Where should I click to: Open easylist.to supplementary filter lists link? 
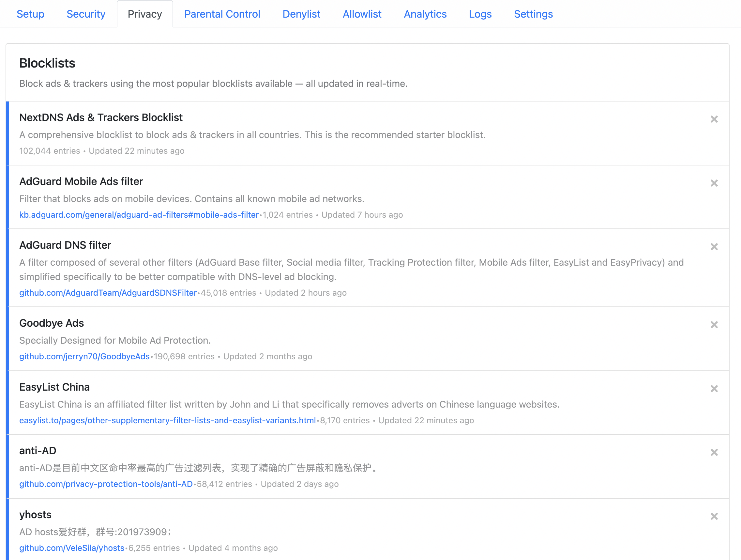[x=168, y=420]
